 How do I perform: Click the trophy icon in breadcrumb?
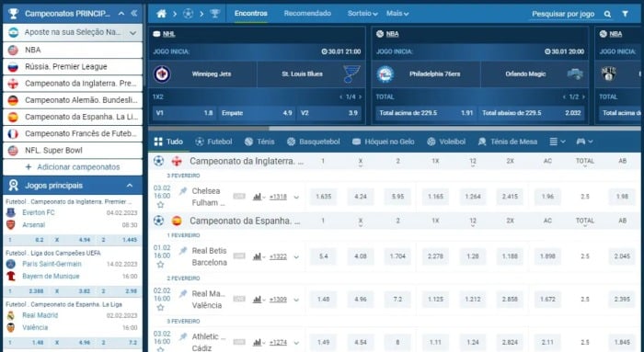click(214, 14)
